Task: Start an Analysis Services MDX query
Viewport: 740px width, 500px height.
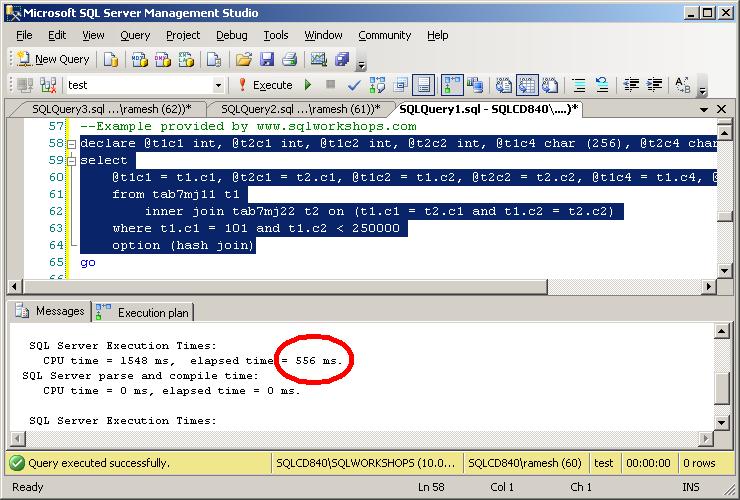Action: [139, 59]
